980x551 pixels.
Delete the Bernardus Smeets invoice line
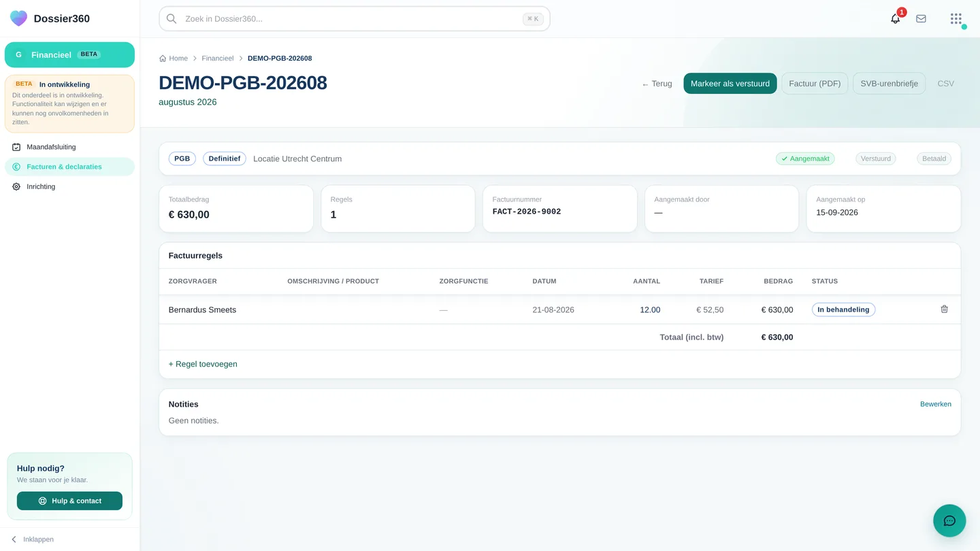[x=944, y=309]
